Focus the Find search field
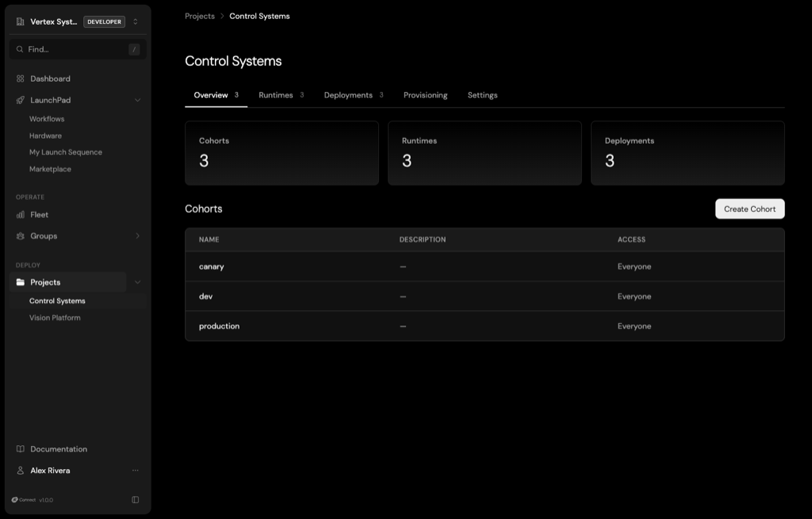This screenshot has width=812, height=519. coord(78,49)
